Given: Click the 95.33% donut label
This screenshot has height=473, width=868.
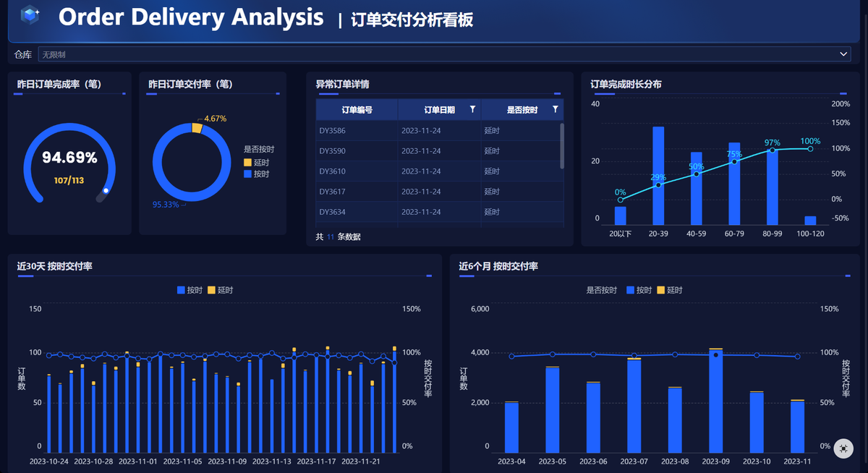Looking at the screenshot, I should click(166, 205).
